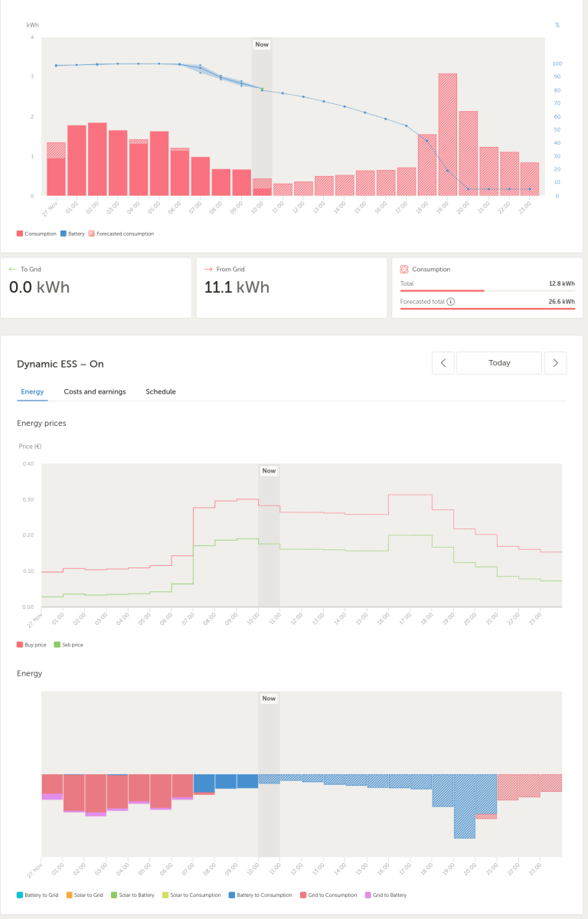Click the From Grid arrow icon
The height and width of the screenshot is (919, 588).
point(208,270)
